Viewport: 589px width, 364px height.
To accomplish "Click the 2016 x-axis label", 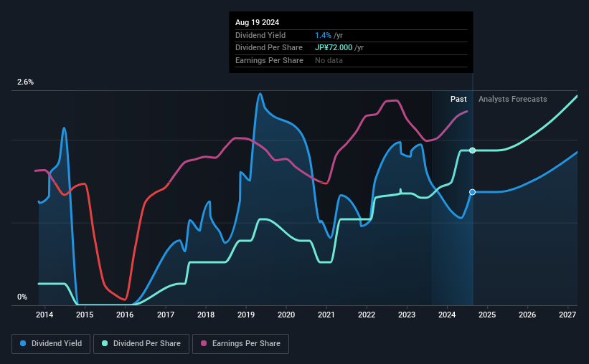I will 125,315.
